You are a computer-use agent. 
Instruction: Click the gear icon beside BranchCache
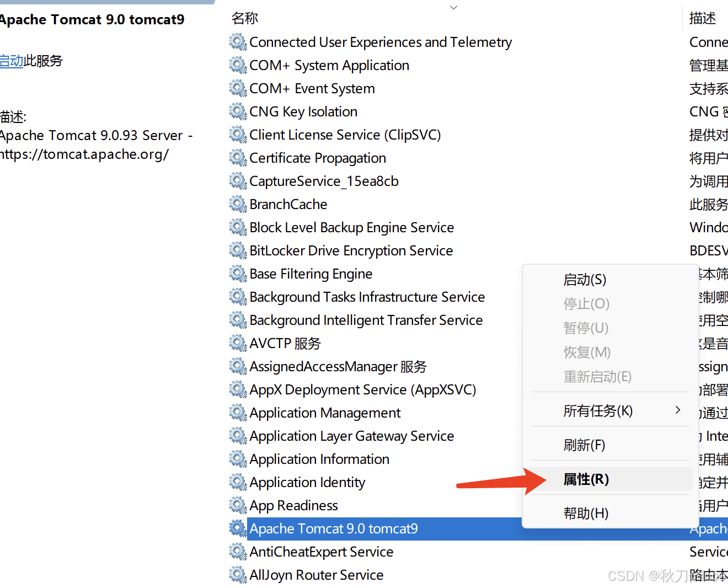pos(238,204)
